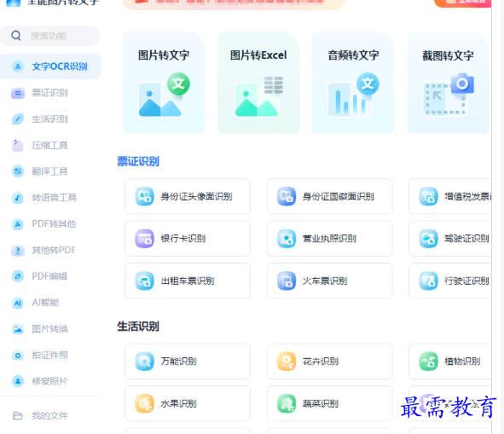
Task: Open 水果识别 text label
Action: point(179,403)
